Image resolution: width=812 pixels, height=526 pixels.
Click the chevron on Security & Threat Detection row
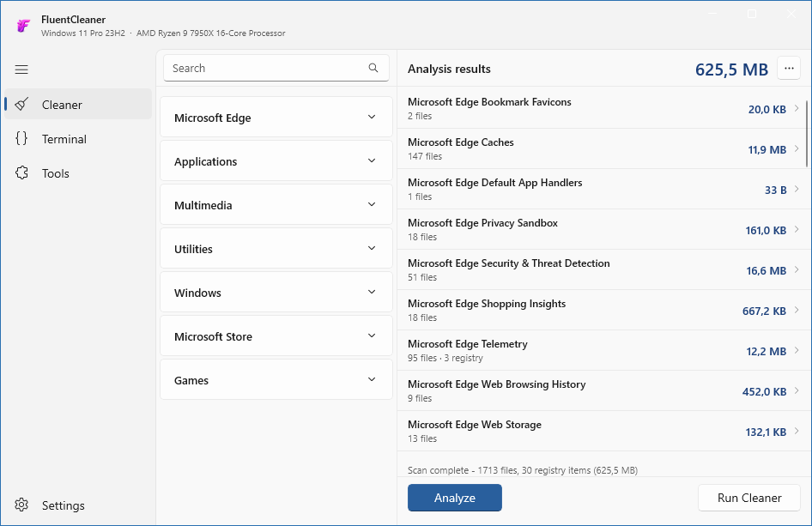pos(797,269)
